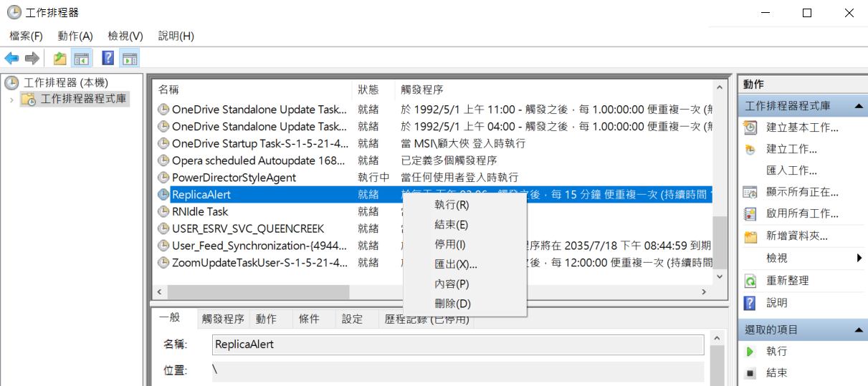Collapse the 工作排程器程式庫 actions section
This screenshot has height=386, width=868.
click(858, 106)
